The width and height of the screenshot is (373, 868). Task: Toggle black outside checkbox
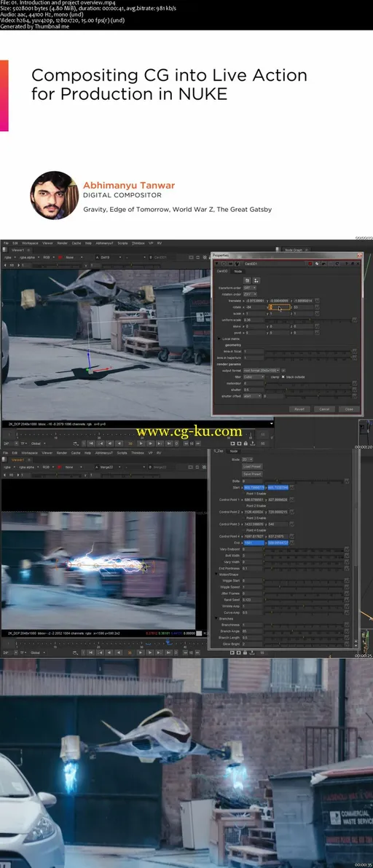click(283, 377)
